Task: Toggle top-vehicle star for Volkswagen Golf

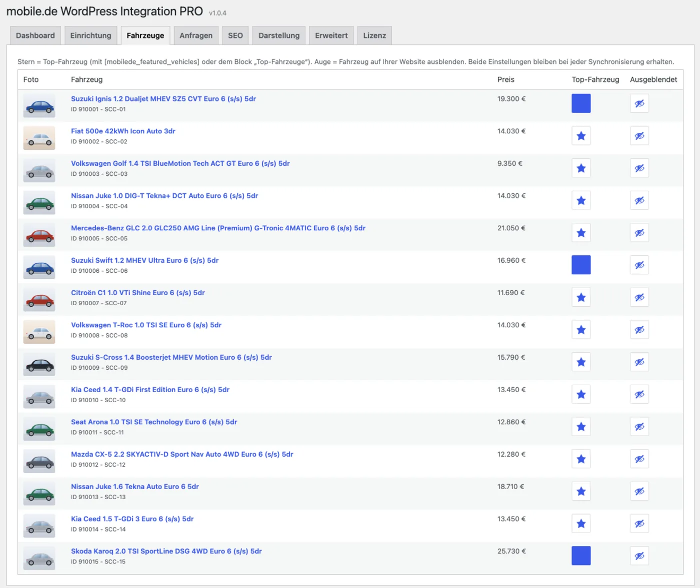Action: (581, 168)
